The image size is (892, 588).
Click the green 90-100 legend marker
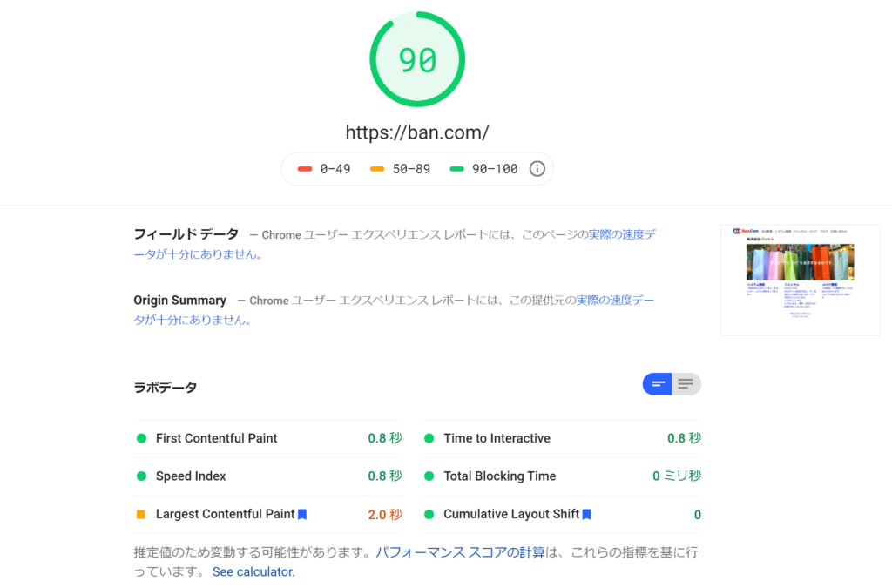(456, 169)
